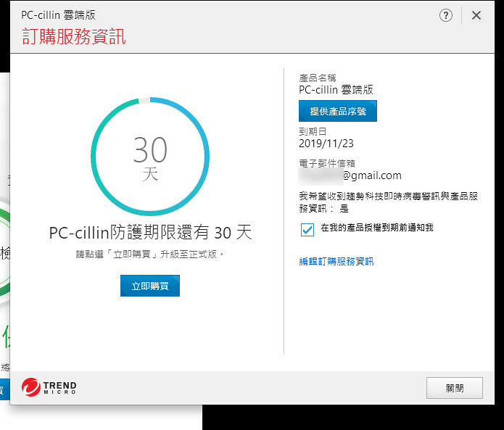Viewport: 504px width, 430px height.
Task: Click the 提供產品序號 button
Action: coord(338,111)
